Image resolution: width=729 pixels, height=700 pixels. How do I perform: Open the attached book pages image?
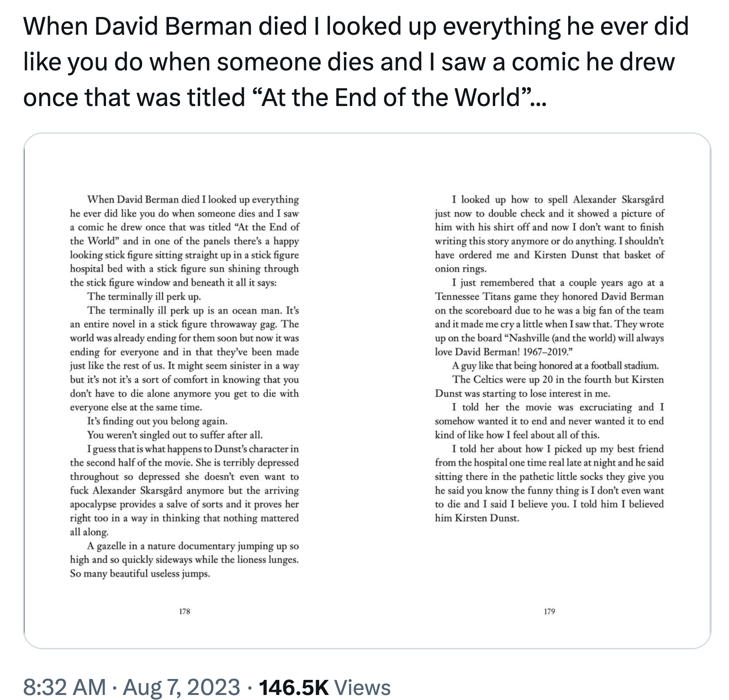pyautogui.click(x=367, y=391)
